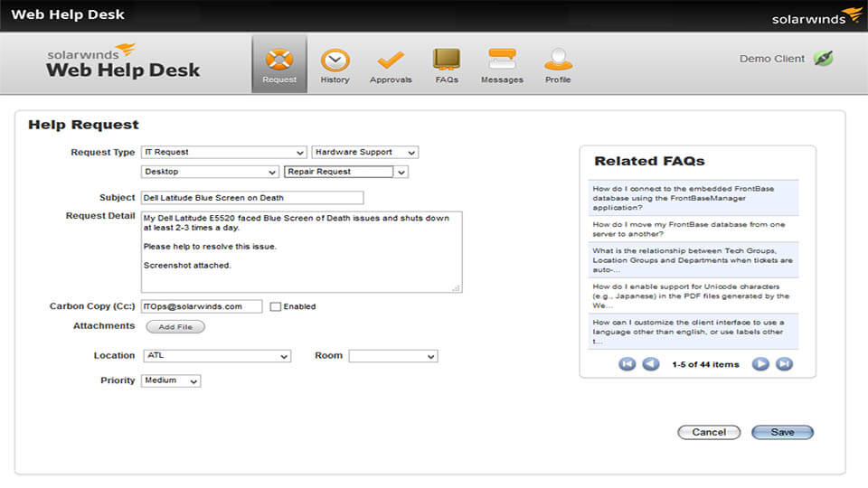Open the Repair Request dropdown
868x488 pixels.
click(346, 172)
